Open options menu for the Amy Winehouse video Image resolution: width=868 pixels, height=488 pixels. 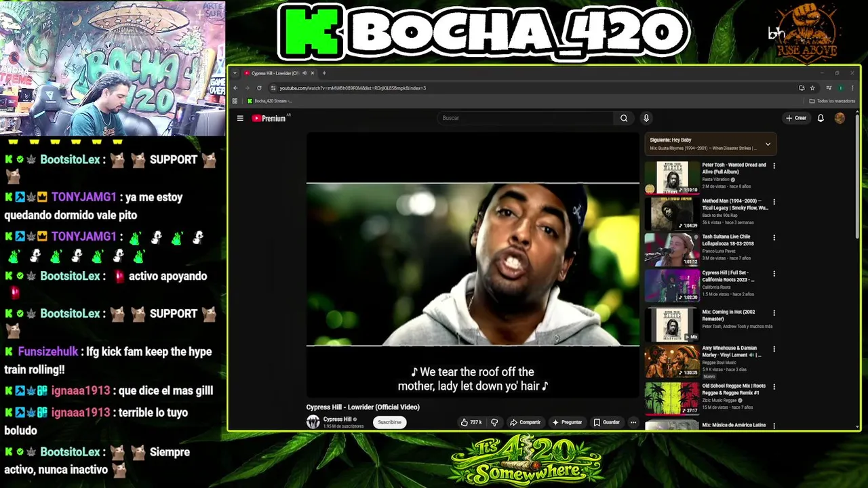tap(774, 350)
